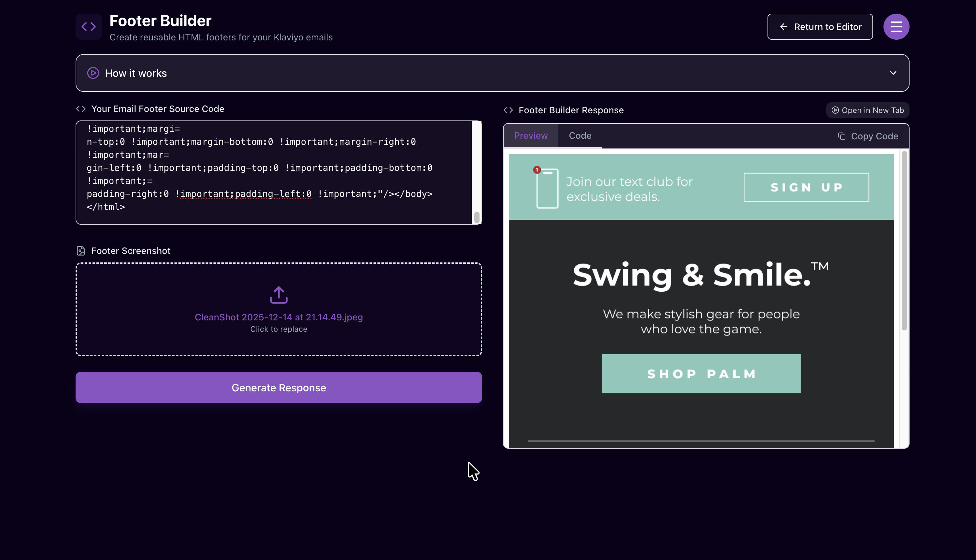
Task: Open response in new tab
Action: point(868,110)
